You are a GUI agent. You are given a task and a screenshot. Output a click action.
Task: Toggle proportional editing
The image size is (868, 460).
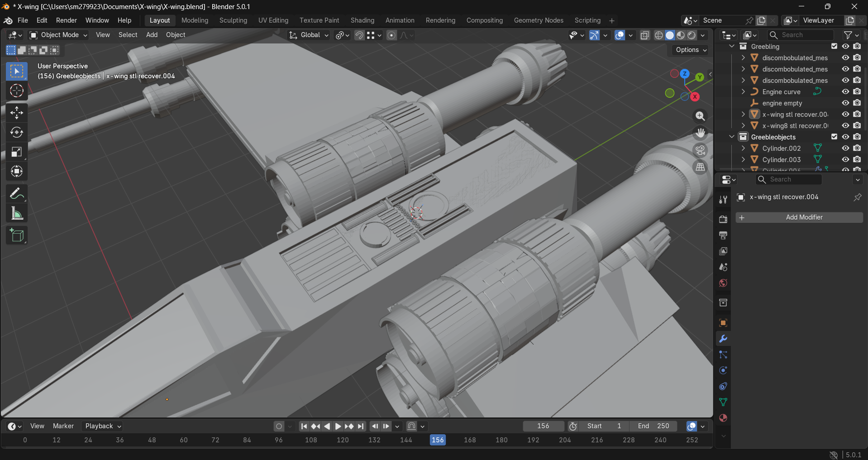(x=391, y=35)
